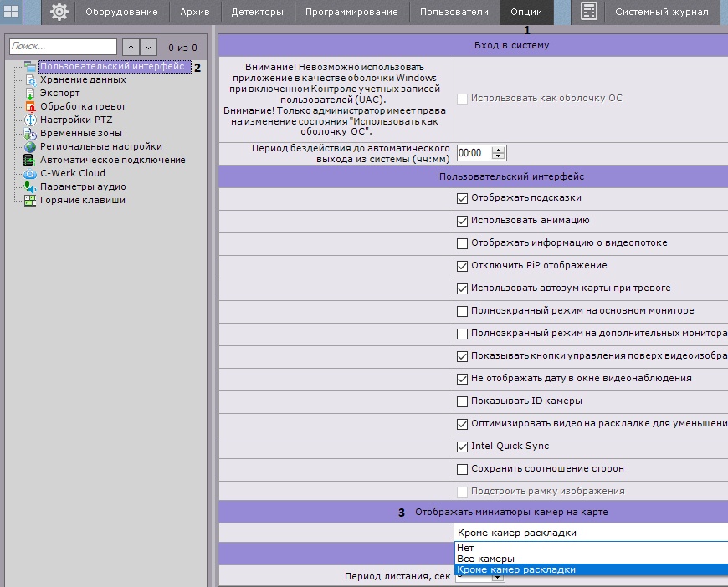
Task: Click the Параметры аудио speaker icon
Action: click(30, 187)
